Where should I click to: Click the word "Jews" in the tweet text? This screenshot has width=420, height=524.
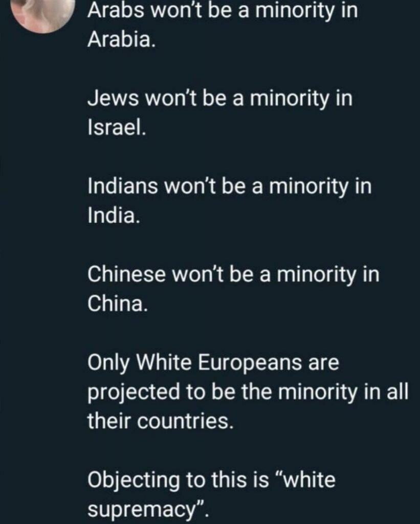(x=113, y=99)
